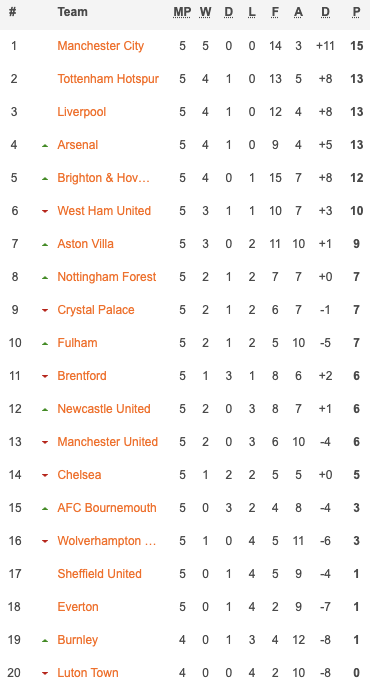
Task: Open the Tottenham Hotspur team link
Action: click(x=108, y=79)
